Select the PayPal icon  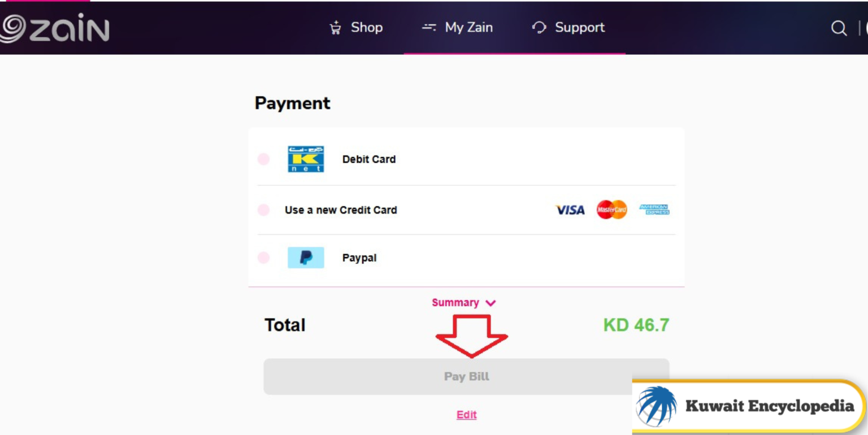click(306, 258)
